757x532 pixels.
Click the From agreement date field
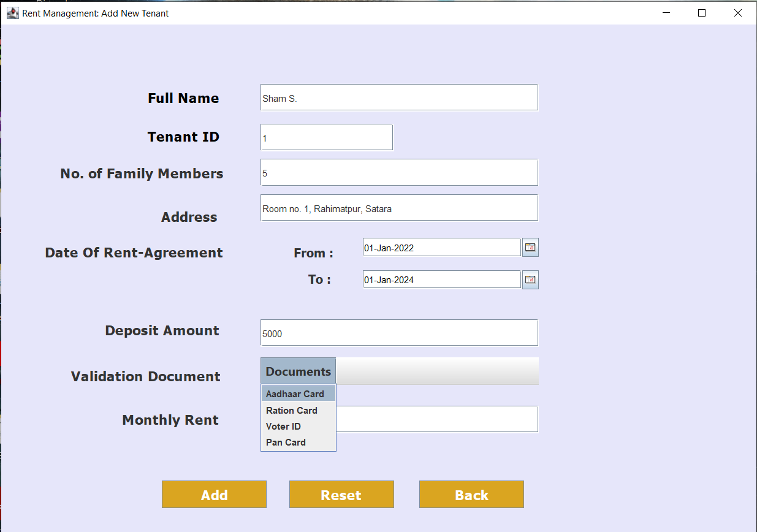click(441, 247)
